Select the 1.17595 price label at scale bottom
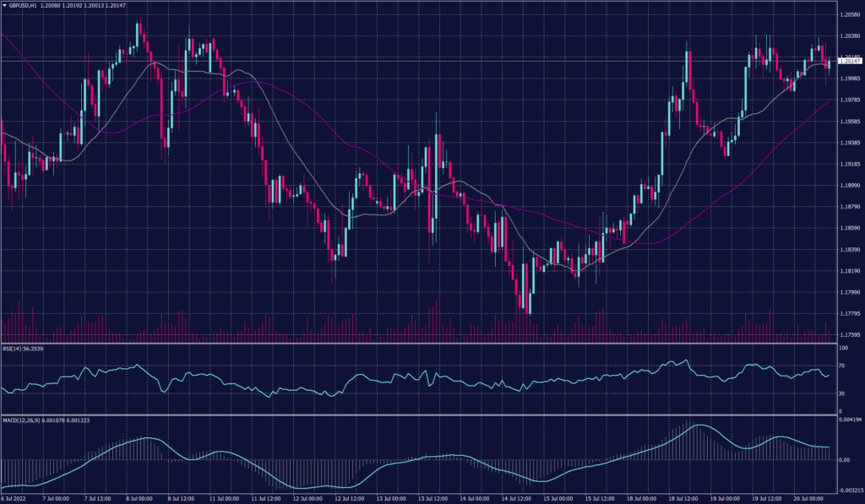Image resolution: width=865 pixels, height=504 pixels. 848,334
